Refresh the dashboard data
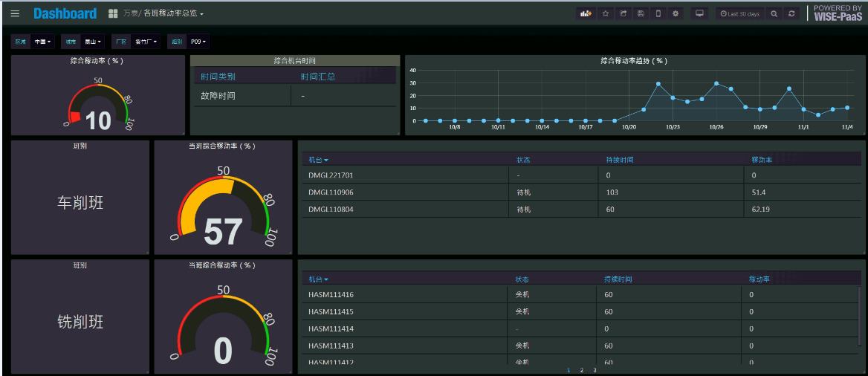The height and width of the screenshot is (376, 868). point(792,13)
